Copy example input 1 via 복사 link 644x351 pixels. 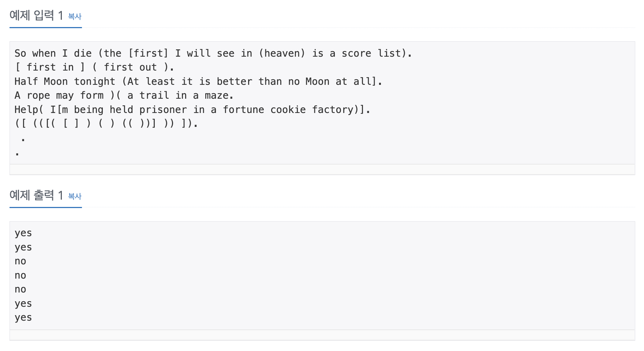pyautogui.click(x=75, y=16)
